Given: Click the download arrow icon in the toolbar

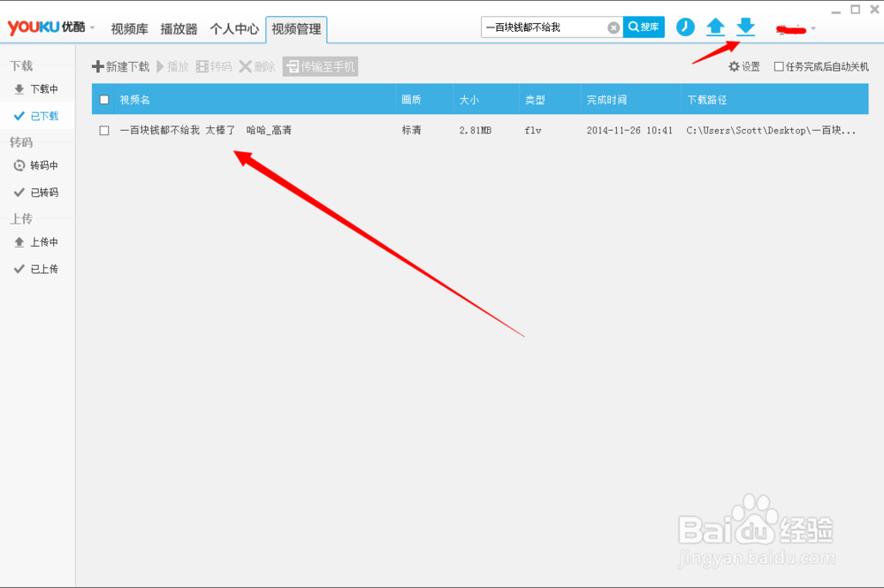Looking at the screenshot, I should click(745, 27).
